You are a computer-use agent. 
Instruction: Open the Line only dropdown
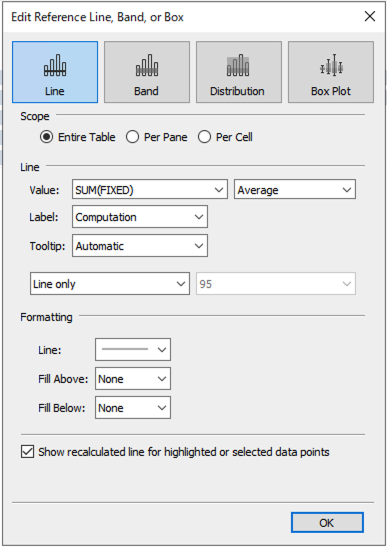pos(110,284)
